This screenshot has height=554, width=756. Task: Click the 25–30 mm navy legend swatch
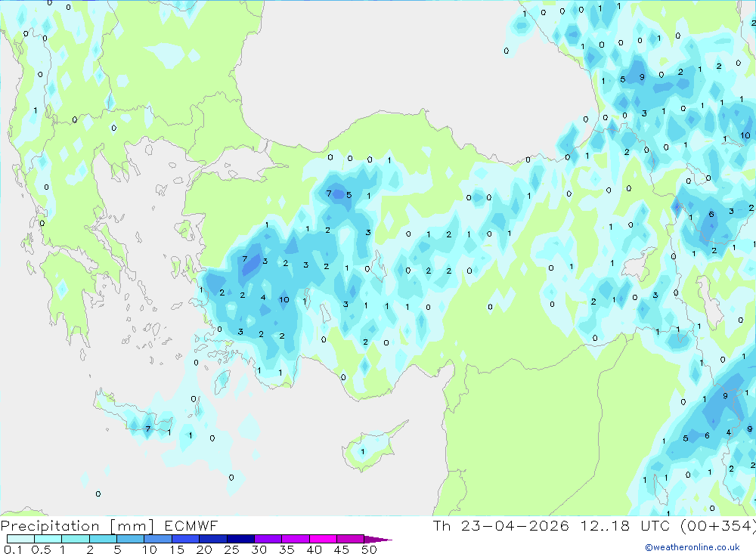(240, 539)
